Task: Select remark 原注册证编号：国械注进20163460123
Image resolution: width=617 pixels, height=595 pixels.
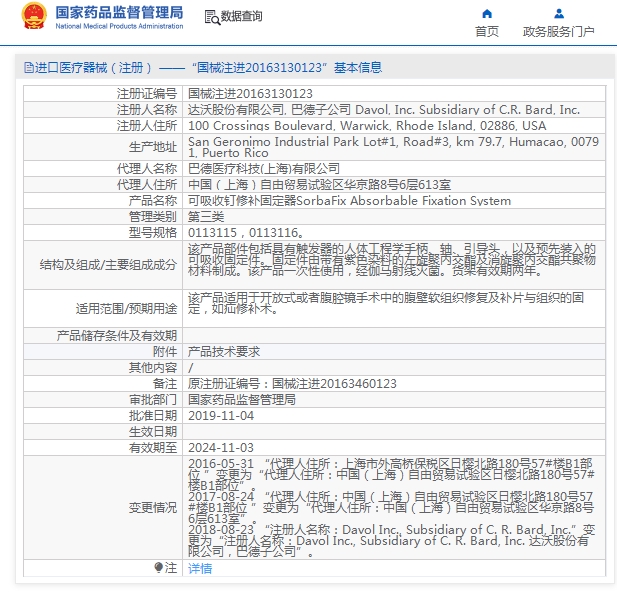Action: tap(292, 384)
